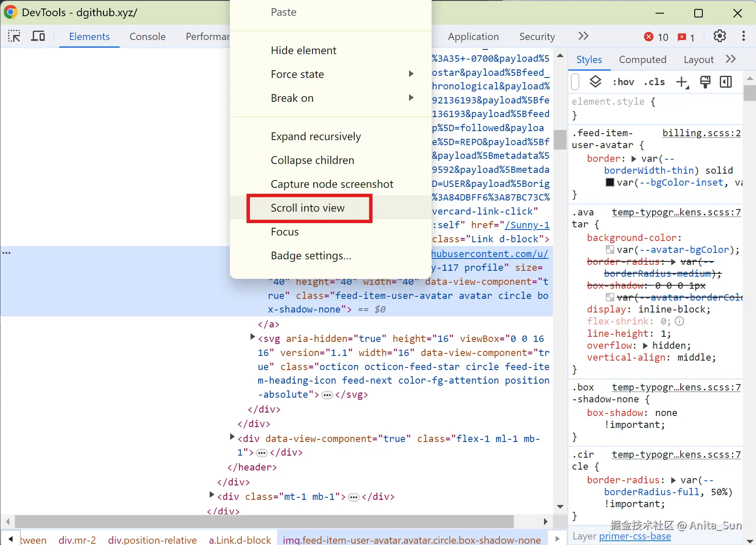Expand the collapsed svg content ellipsis
Viewport: 756px width, 545px height.
327,395
